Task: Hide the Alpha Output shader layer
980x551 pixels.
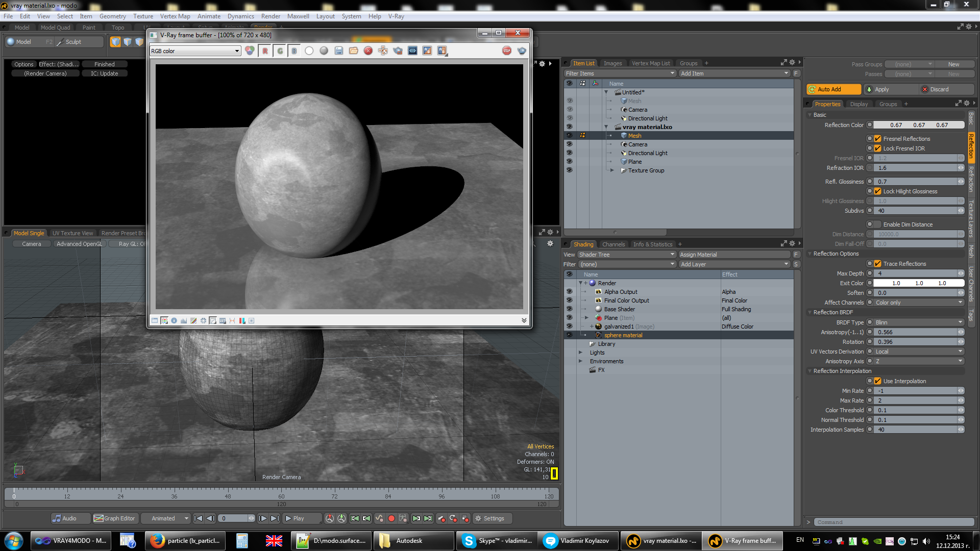Action: tap(569, 292)
